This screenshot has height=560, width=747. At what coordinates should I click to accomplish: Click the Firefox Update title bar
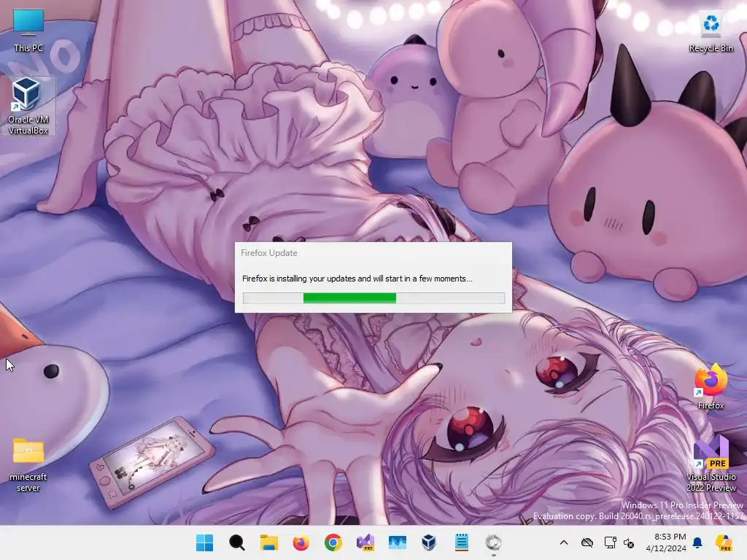pos(373,253)
